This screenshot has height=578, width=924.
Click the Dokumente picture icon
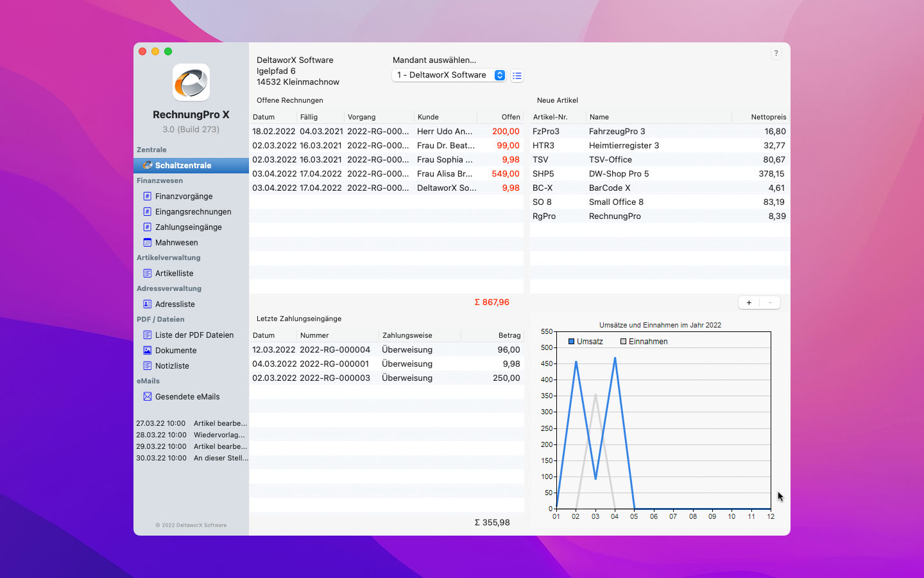147,351
